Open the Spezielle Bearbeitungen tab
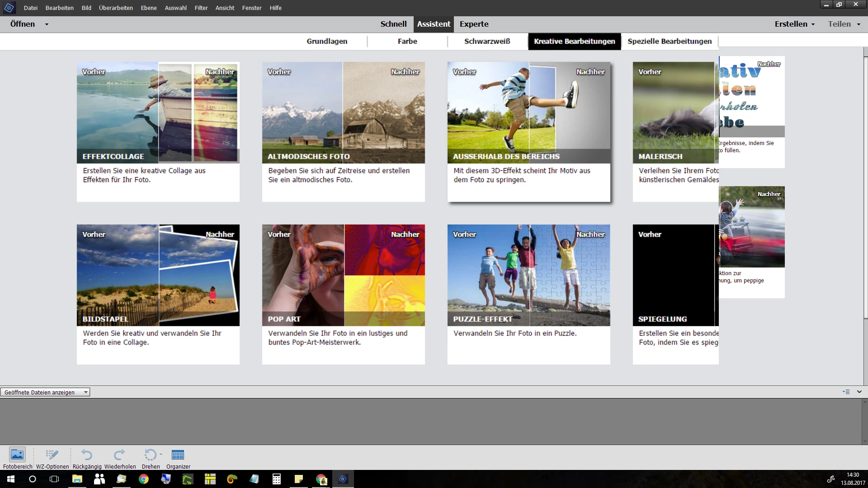The image size is (868, 488). pyautogui.click(x=670, y=41)
